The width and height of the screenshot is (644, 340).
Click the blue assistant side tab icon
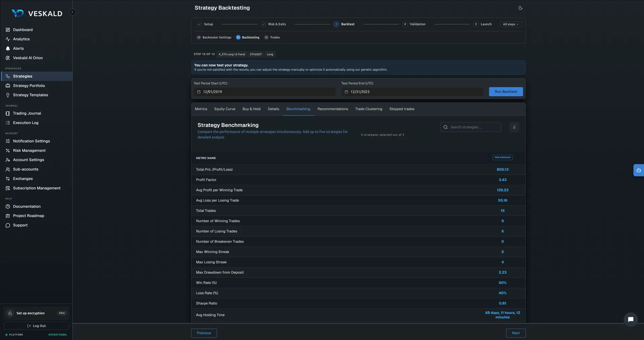point(639,170)
